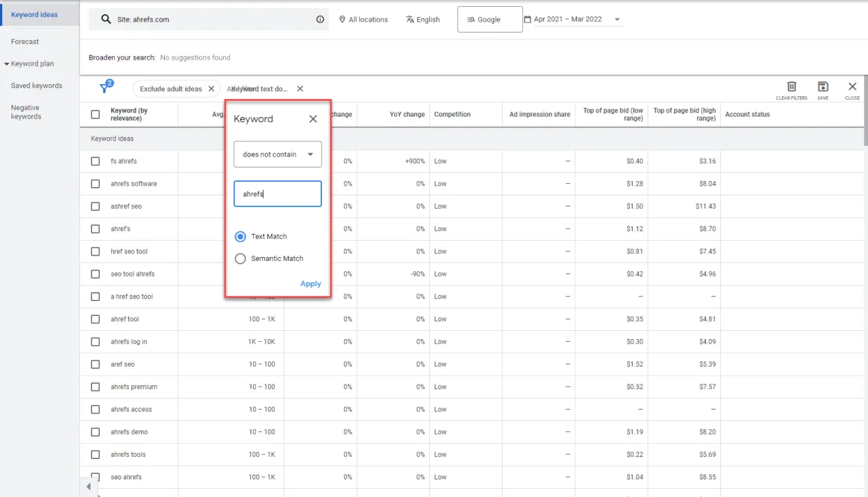Click the info icon in the search bar

[x=320, y=19]
